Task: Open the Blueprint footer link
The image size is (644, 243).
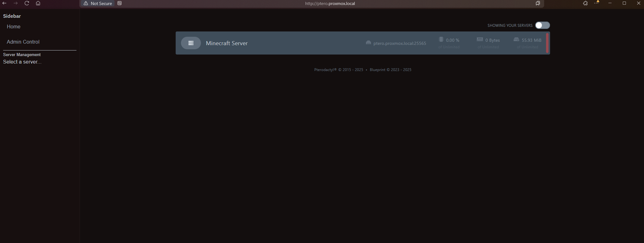Action: click(390, 70)
